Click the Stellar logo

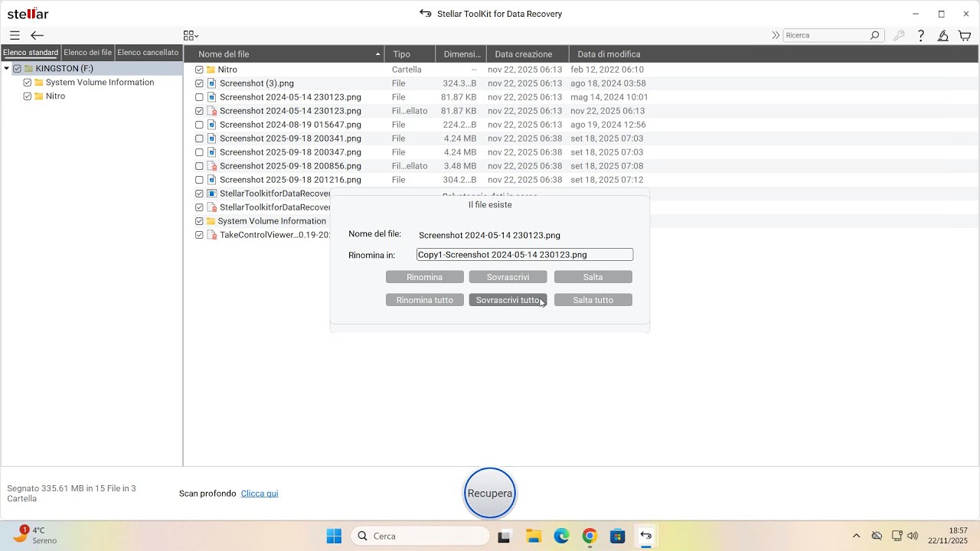point(28,14)
